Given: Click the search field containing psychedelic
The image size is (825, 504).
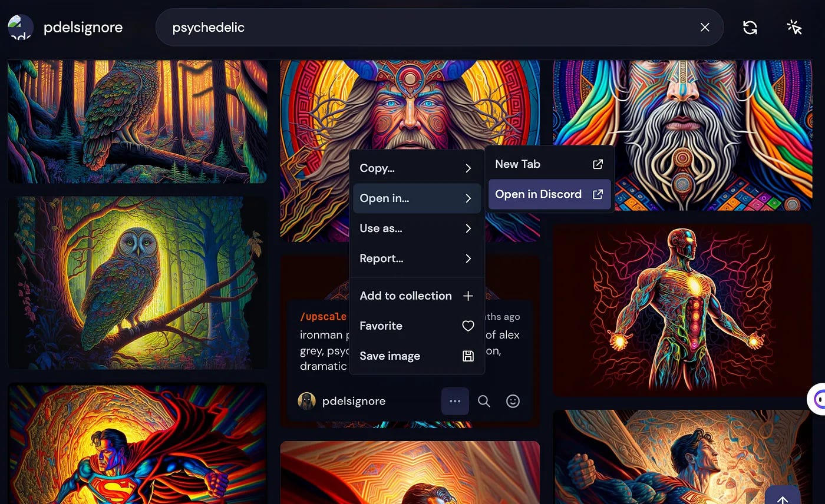Looking at the screenshot, I should 439,27.
